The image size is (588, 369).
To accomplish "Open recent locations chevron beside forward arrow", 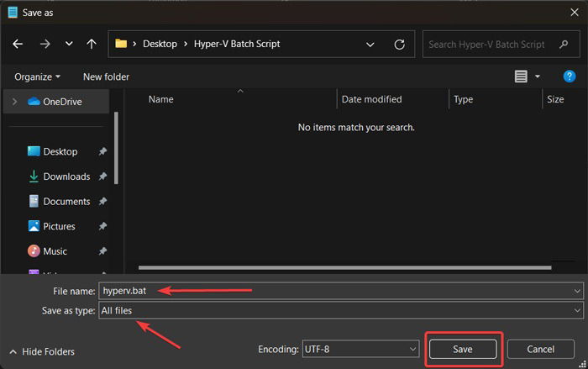I will pyautogui.click(x=69, y=44).
